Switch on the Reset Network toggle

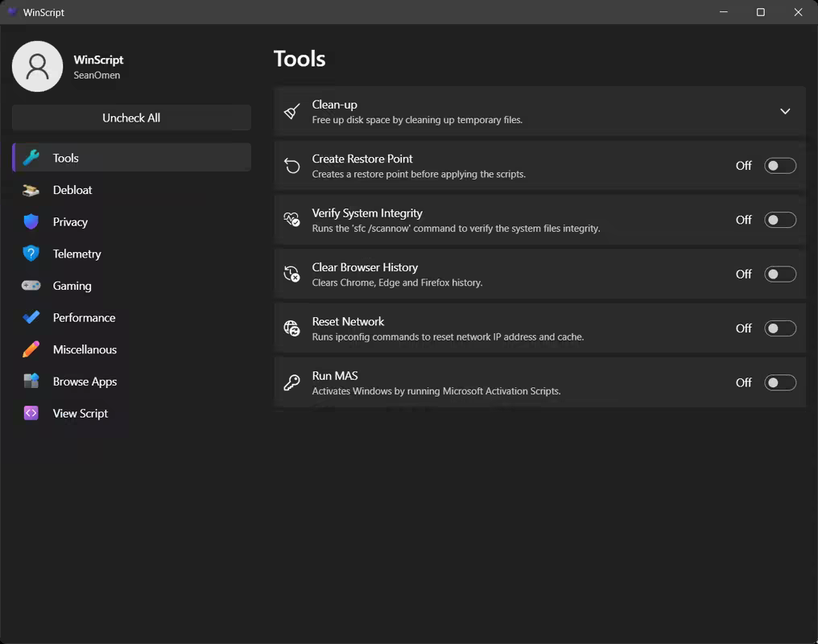780,328
